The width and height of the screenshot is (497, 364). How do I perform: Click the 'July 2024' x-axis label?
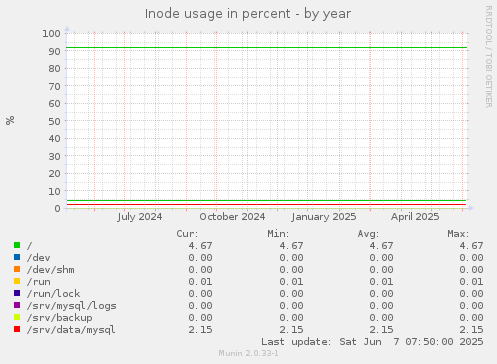tap(140, 217)
